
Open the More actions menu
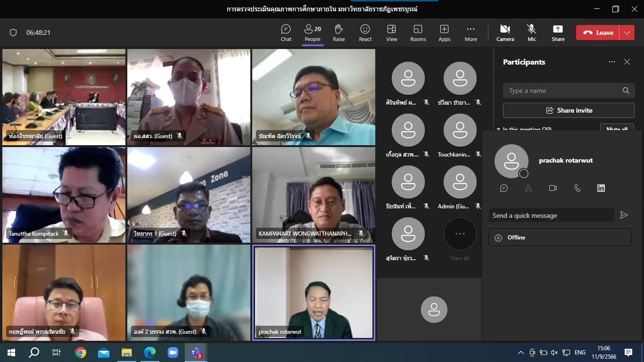[x=471, y=33]
